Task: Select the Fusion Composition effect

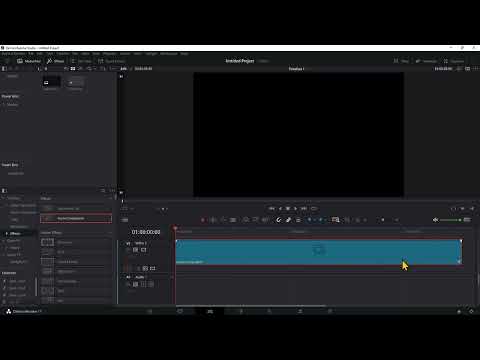Action: (76, 218)
